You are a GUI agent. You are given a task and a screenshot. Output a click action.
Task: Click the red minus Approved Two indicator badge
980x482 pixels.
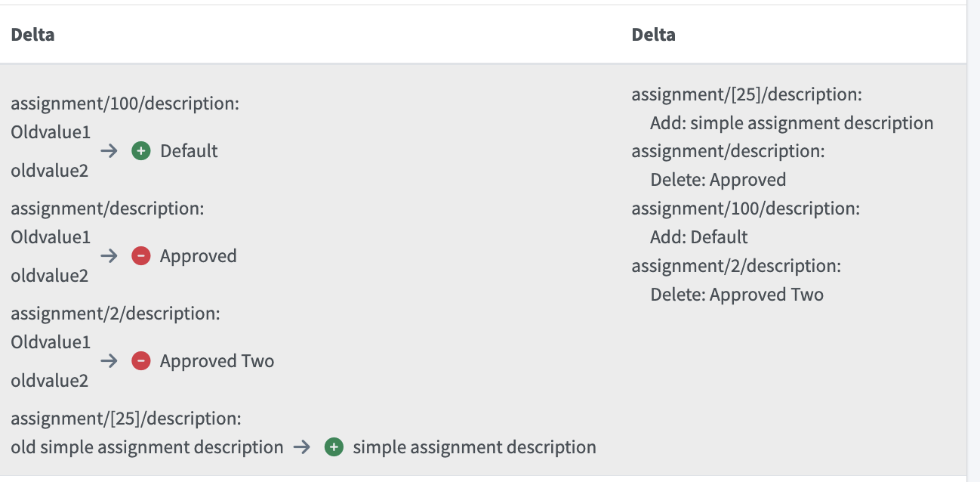(x=141, y=360)
